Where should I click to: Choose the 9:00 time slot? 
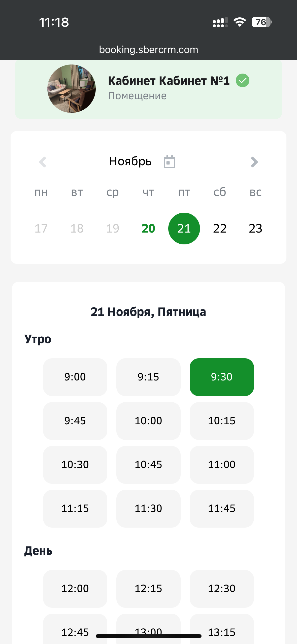point(75,377)
